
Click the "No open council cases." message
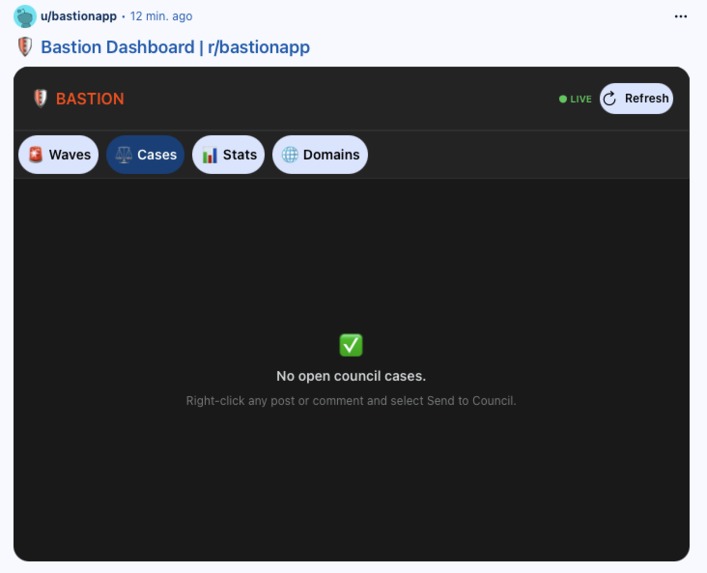[x=351, y=376]
